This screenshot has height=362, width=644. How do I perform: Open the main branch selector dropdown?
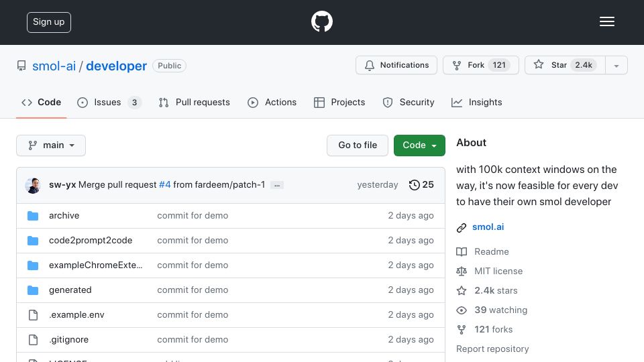pos(51,145)
